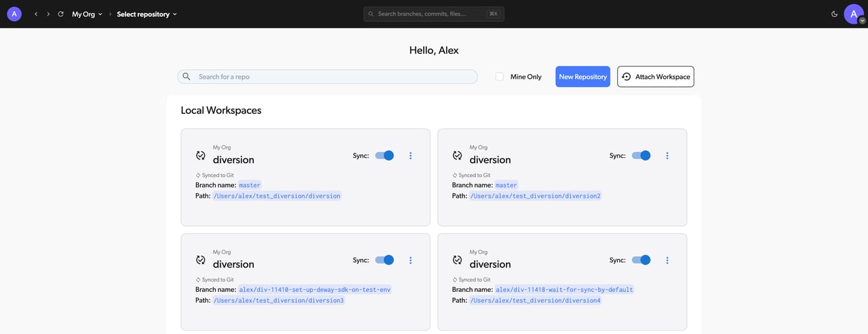Click the repo icon on the diversion4 card
Image resolution: width=868 pixels, height=334 pixels.
click(458, 260)
